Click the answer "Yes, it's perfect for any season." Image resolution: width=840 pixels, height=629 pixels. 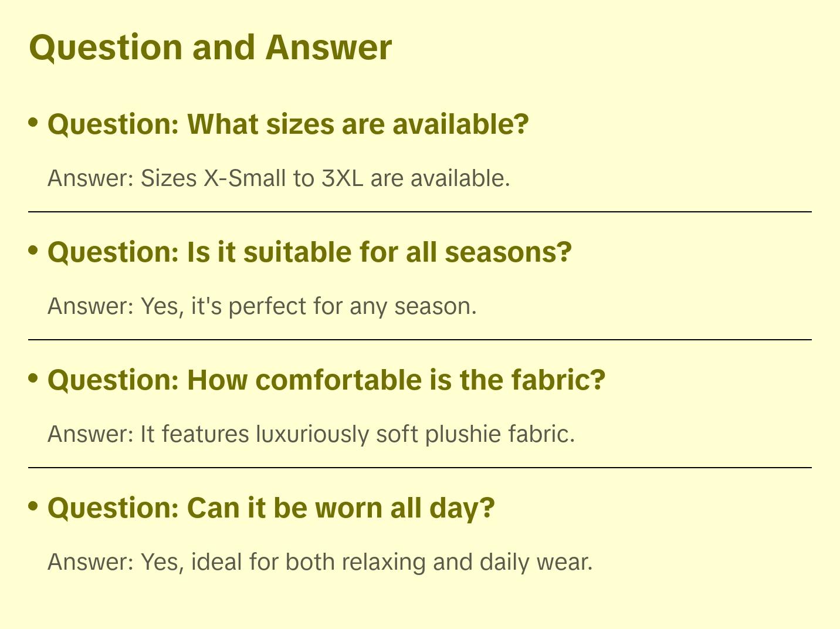coord(262,306)
